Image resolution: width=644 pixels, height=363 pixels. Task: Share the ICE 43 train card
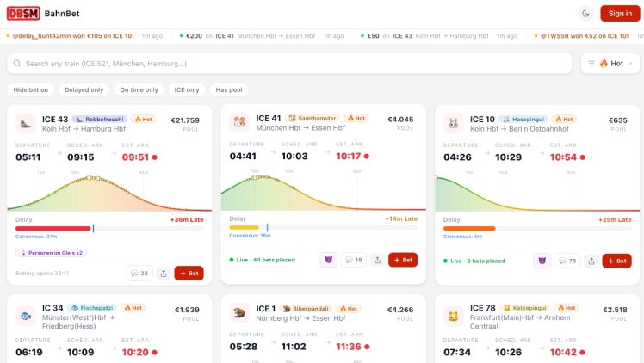[164, 274]
